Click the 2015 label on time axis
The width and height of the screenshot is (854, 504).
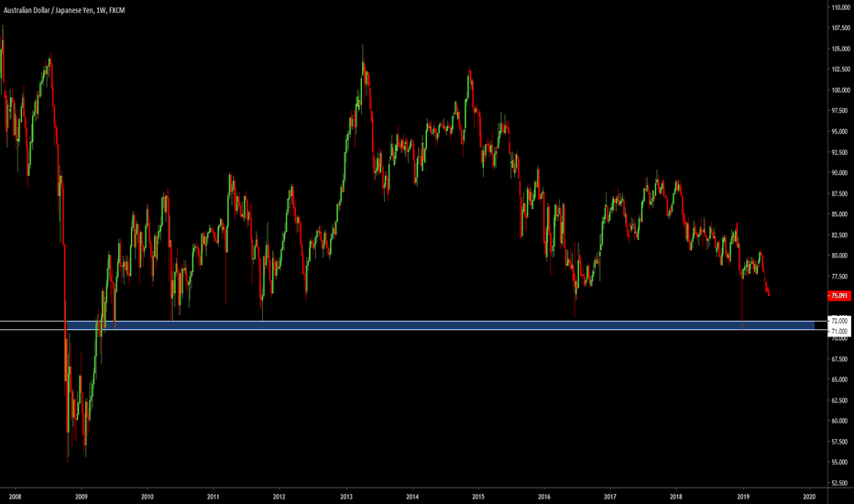(478, 497)
